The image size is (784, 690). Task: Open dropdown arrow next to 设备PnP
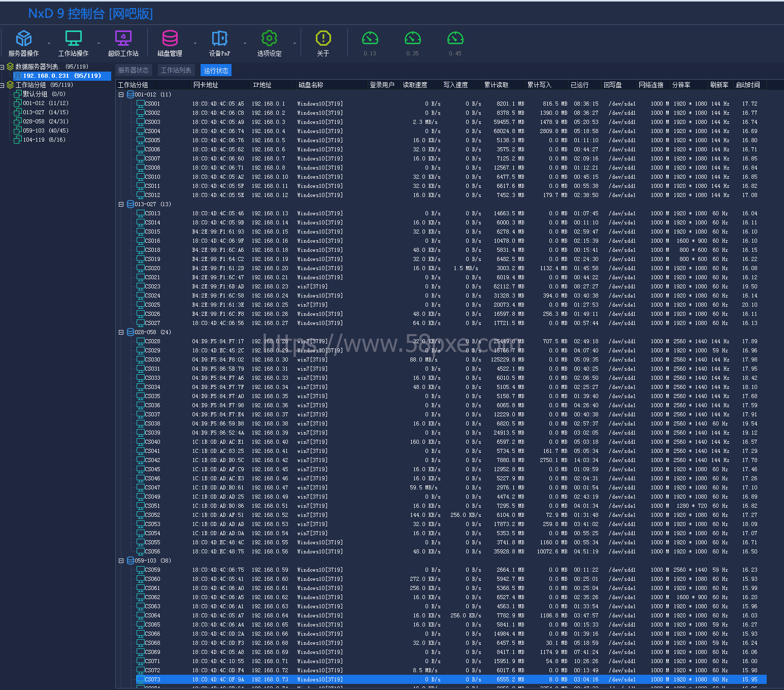click(245, 43)
